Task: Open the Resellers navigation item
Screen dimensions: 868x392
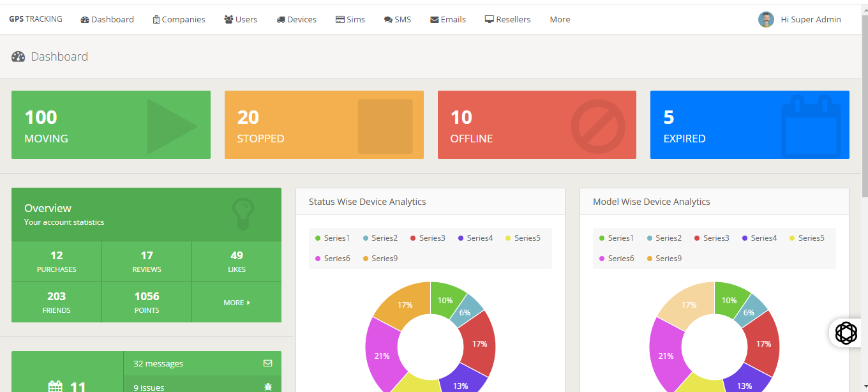Action: 508,19
